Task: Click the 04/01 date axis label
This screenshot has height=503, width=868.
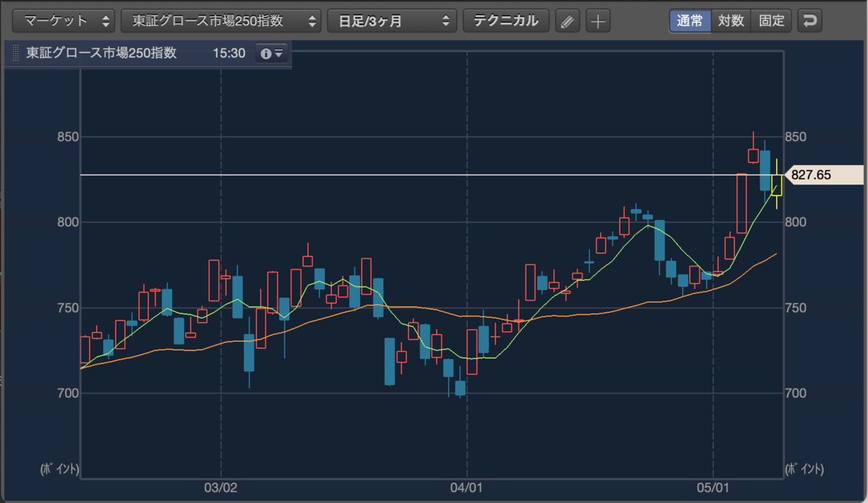Action: pyautogui.click(x=467, y=489)
